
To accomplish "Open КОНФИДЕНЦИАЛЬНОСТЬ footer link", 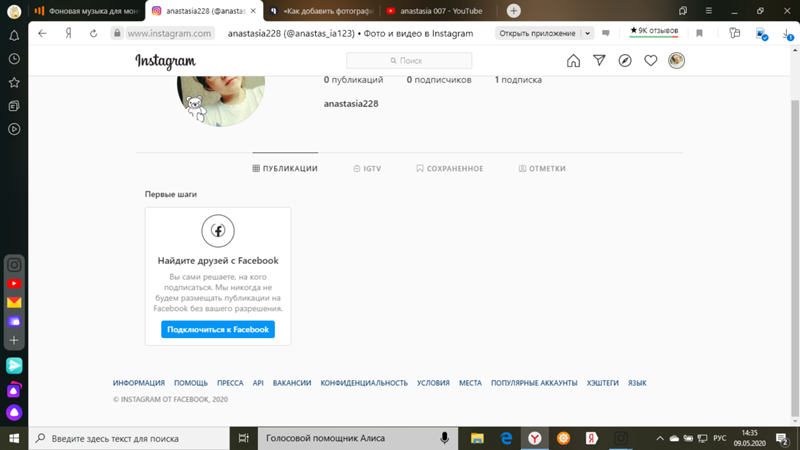I will pyautogui.click(x=364, y=383).
